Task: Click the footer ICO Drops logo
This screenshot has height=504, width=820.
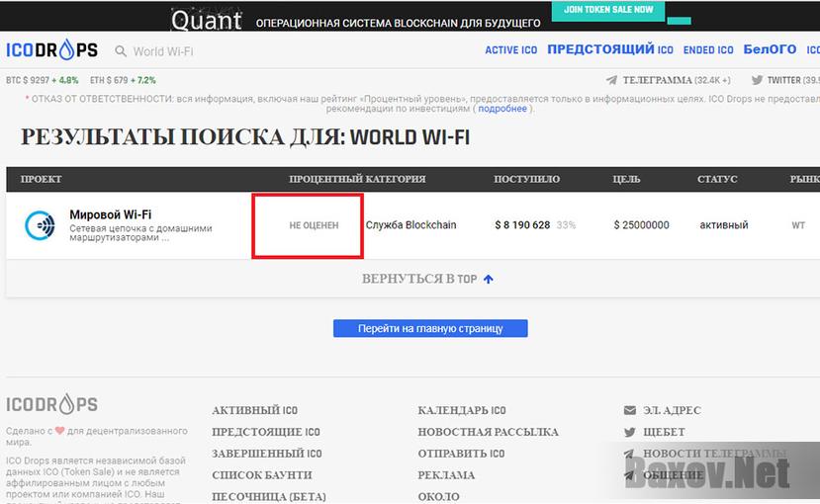Action: point(51,405)
